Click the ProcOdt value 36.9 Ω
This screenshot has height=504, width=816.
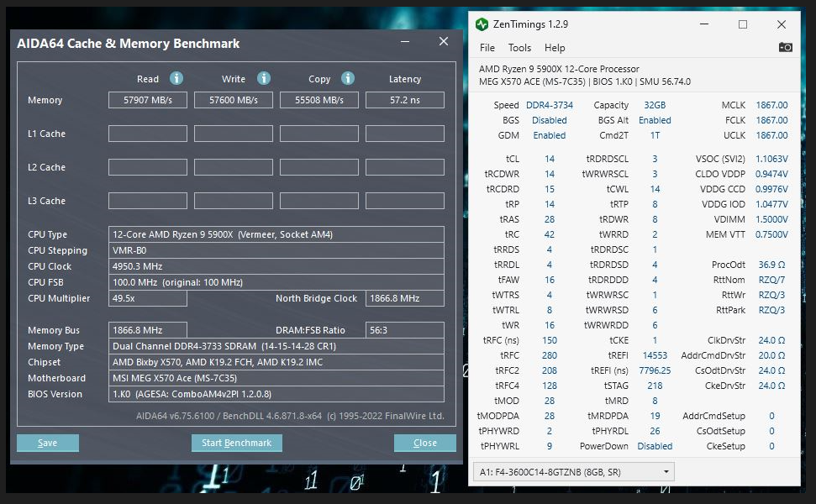(x=771, y=265)
